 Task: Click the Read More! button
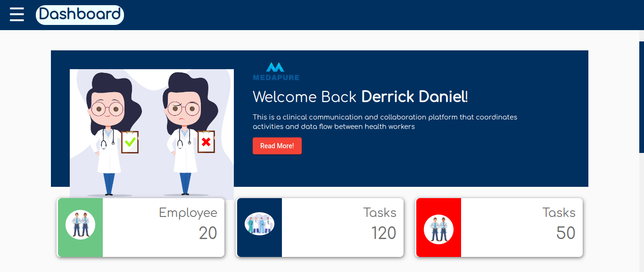click(x=277, y=146)
